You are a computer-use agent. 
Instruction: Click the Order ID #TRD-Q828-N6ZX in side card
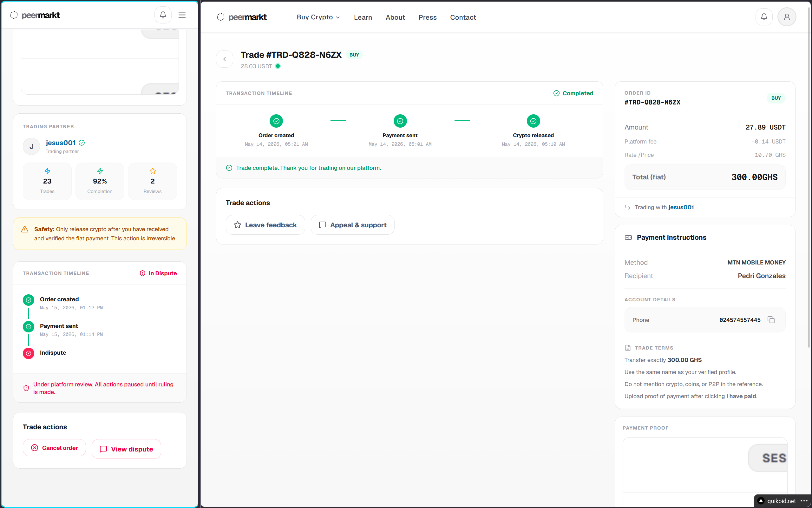pos(652,102)
